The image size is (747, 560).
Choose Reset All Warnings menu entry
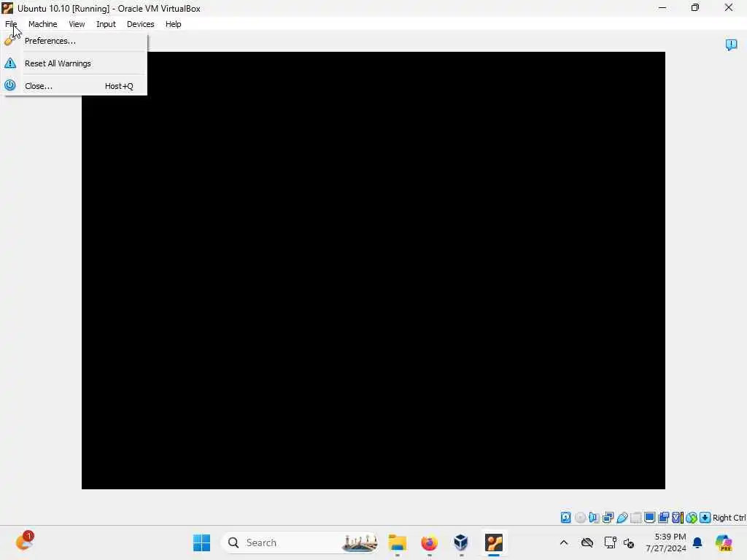click(74, 63)
